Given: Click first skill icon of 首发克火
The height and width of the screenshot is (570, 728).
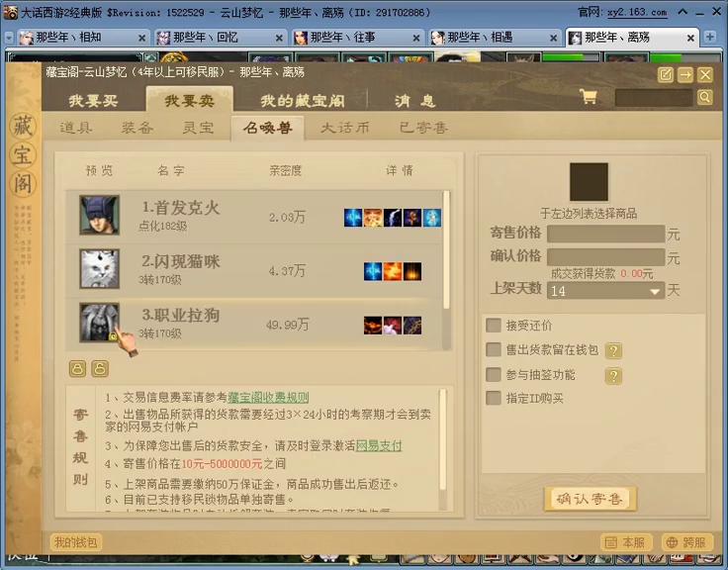Looking at the screenshot, I should pyautogui.click(x=353, y=218).
